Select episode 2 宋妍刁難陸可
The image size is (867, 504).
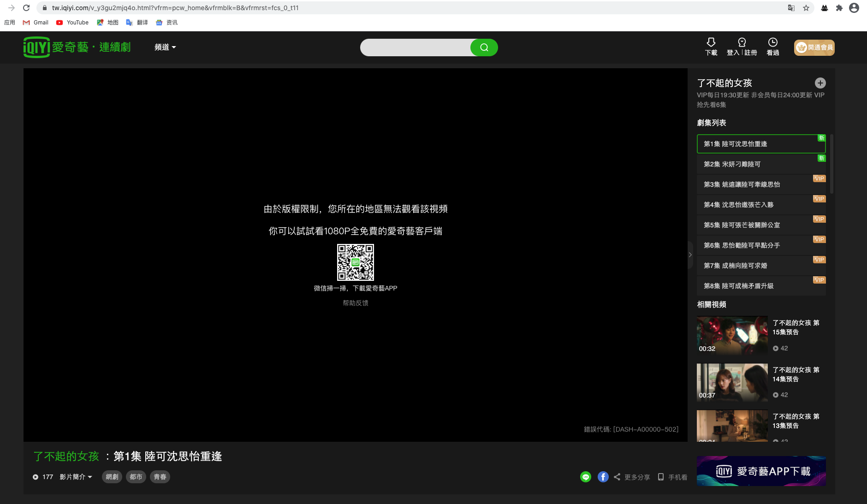761,164
